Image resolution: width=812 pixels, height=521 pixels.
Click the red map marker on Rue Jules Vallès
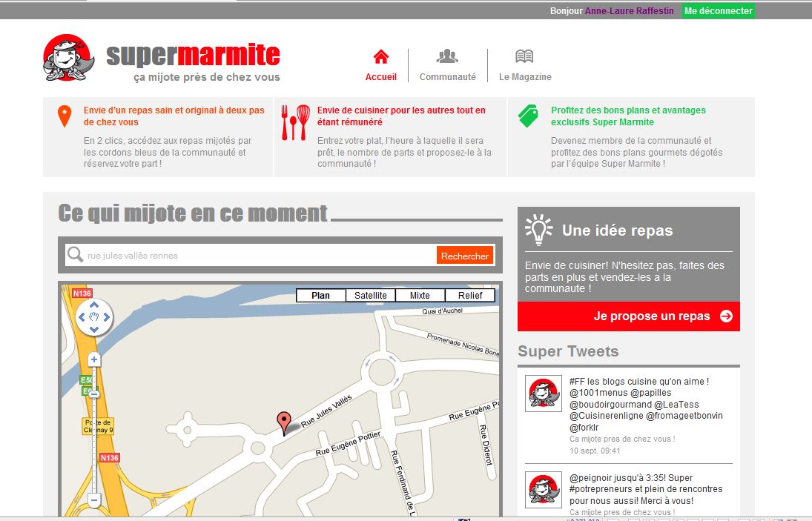tap(284, 423)
